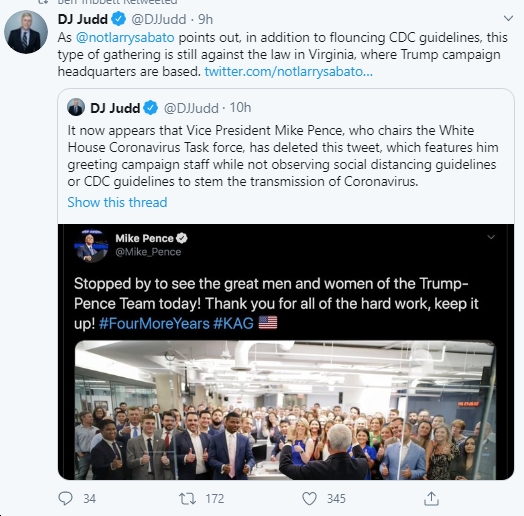This screenshot has height=516, width=524.
Task: Click Mike Pence's verified checkmark badge
Action: [x=181, y=238]
